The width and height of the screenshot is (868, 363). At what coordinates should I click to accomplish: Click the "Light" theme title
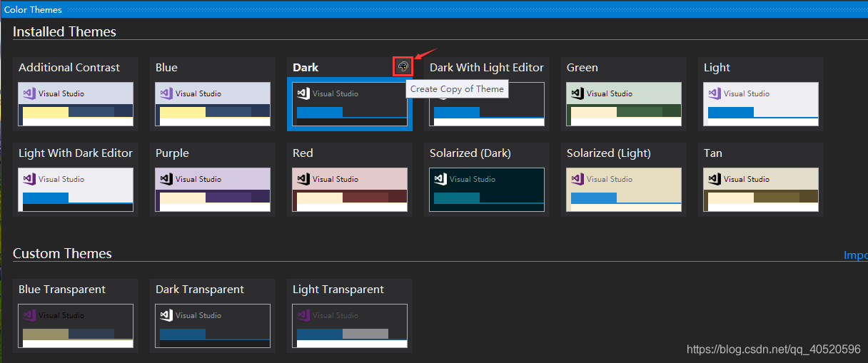click(717, 68)
